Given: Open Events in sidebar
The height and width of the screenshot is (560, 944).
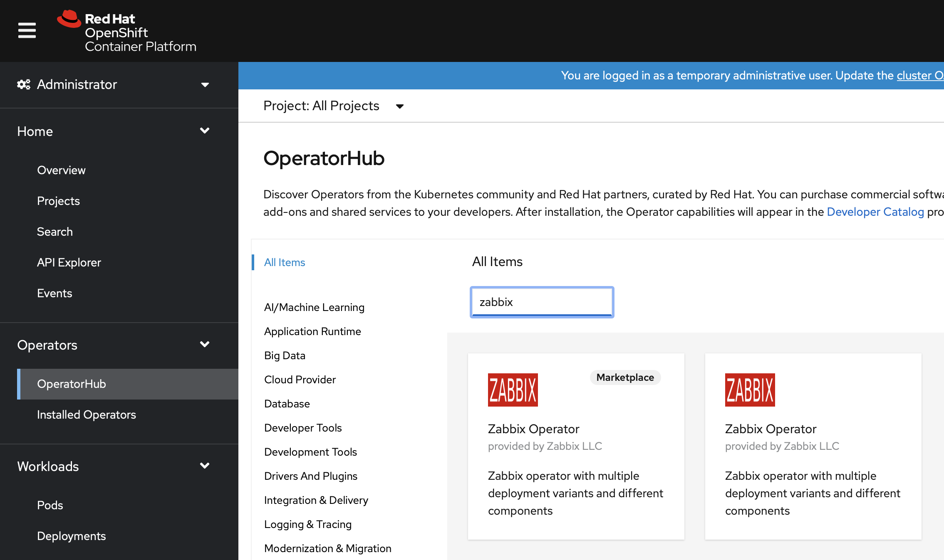Looking at the screenshot, I should (x=55, y=293).
